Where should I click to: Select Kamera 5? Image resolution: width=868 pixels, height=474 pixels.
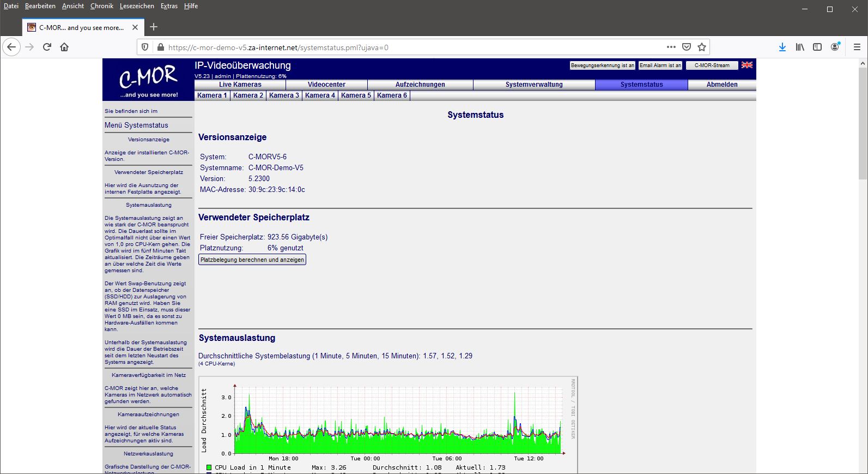tap(356, 95)
